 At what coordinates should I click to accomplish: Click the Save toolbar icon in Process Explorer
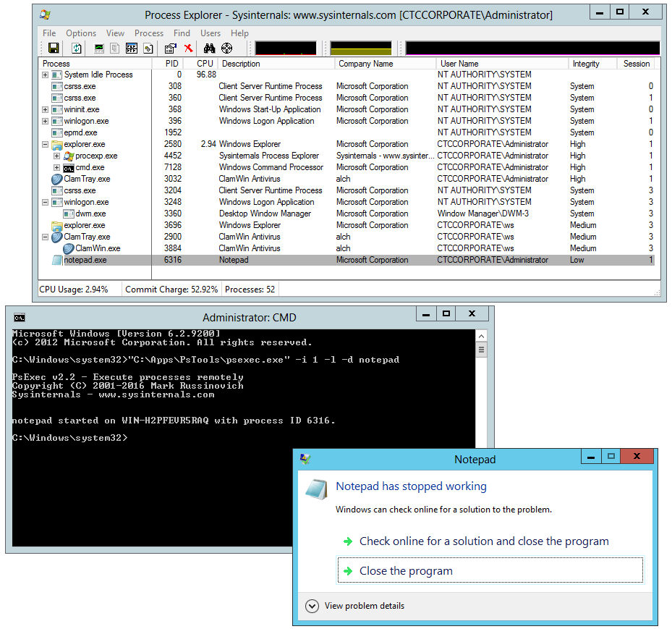[54, 48]
